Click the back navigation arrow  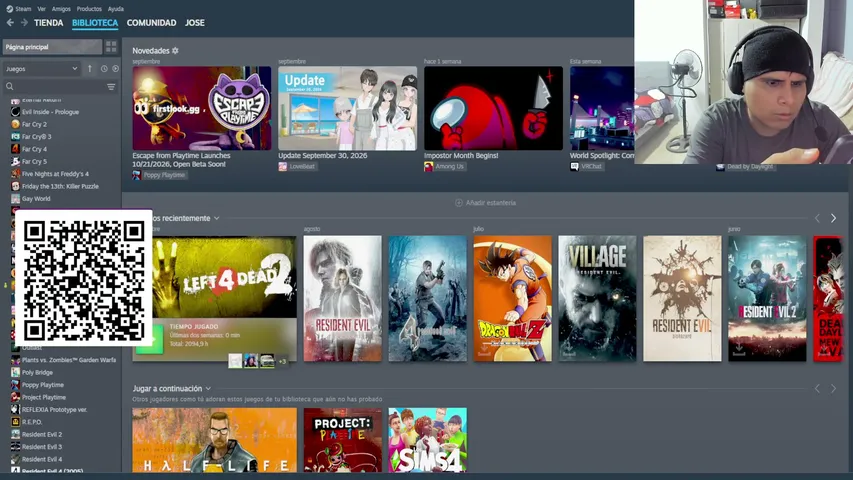10,23
